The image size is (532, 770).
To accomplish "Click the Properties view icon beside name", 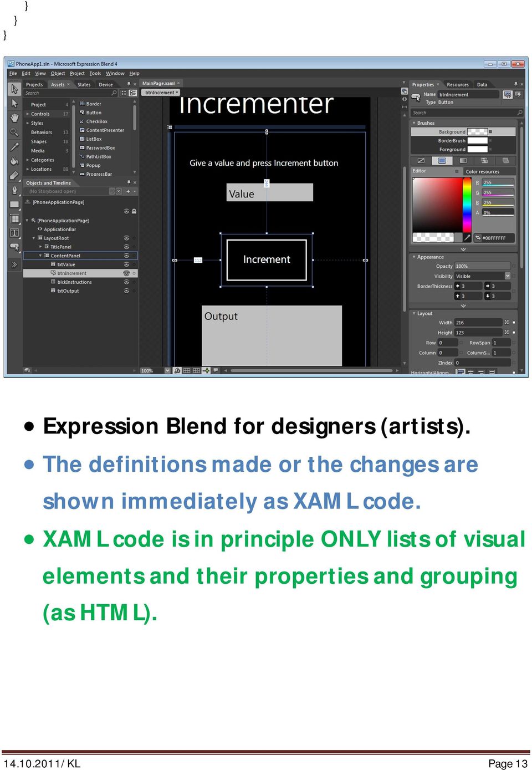I will point(508,95).
